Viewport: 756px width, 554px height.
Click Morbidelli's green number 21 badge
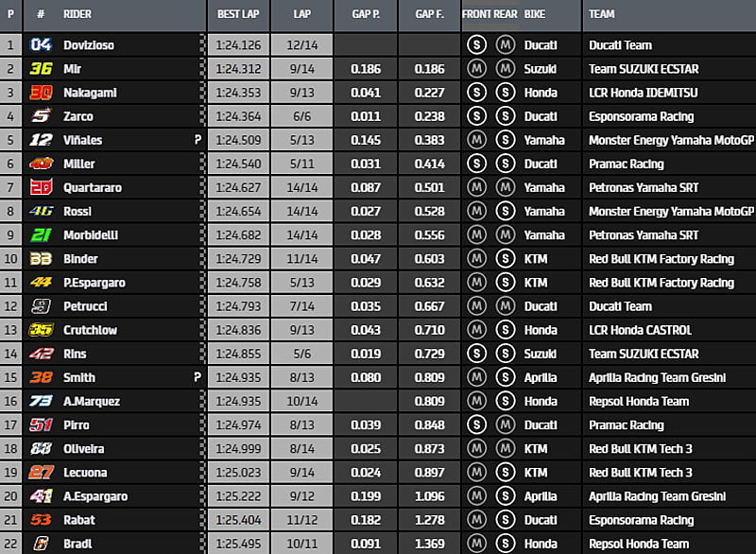[x=41, y=234]
